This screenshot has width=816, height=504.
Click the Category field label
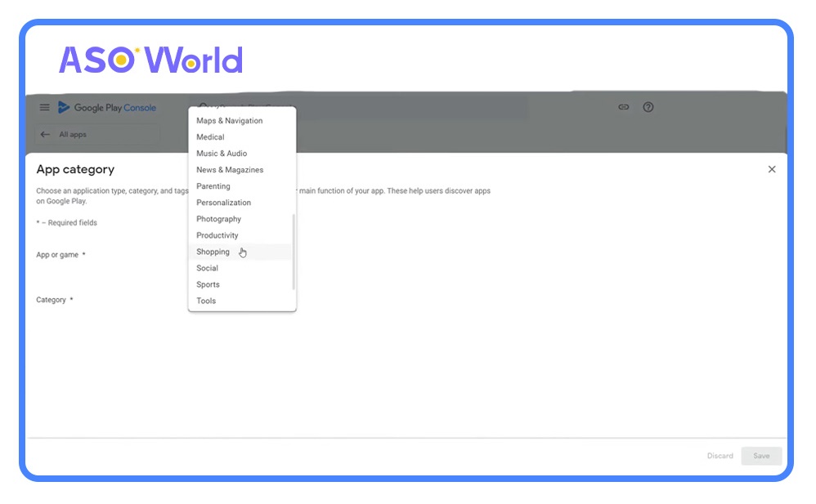[55, 300]
